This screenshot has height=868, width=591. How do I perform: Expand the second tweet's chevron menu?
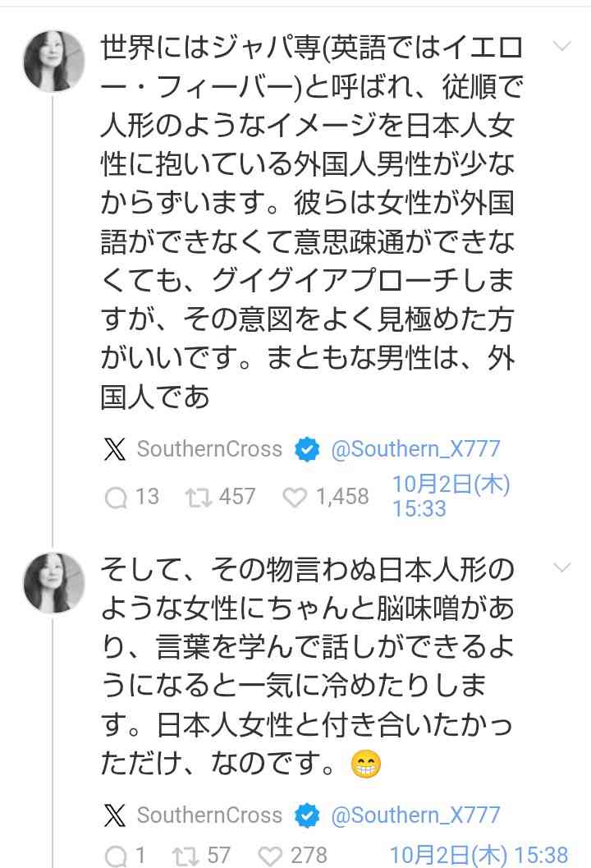(562, 568)
